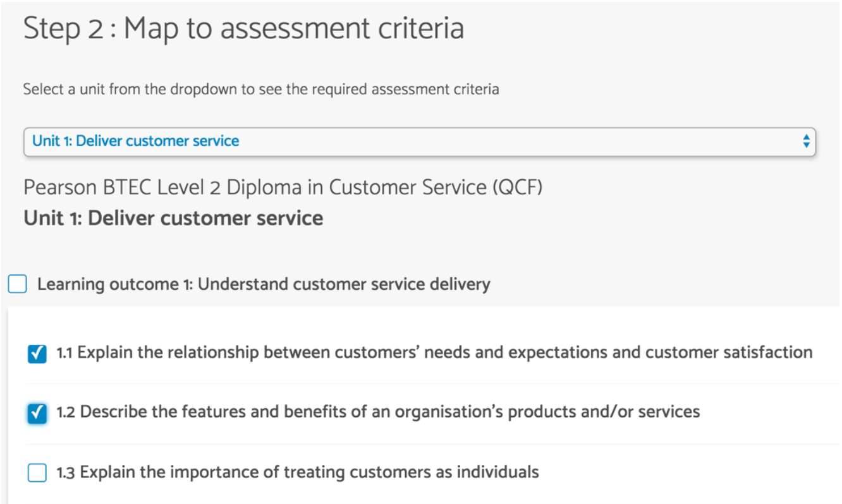
Task: Click '1.1 Explain the relationship' label text
Action: 434,352
